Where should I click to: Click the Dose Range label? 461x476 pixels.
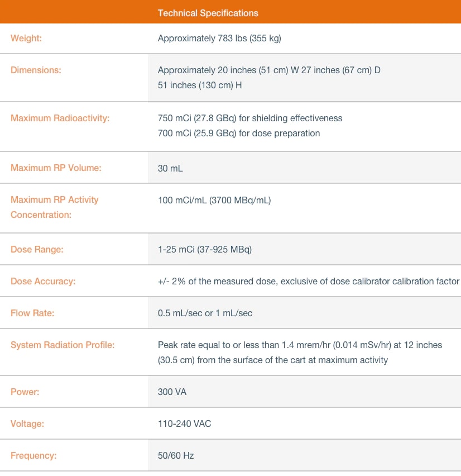(37, 250)
